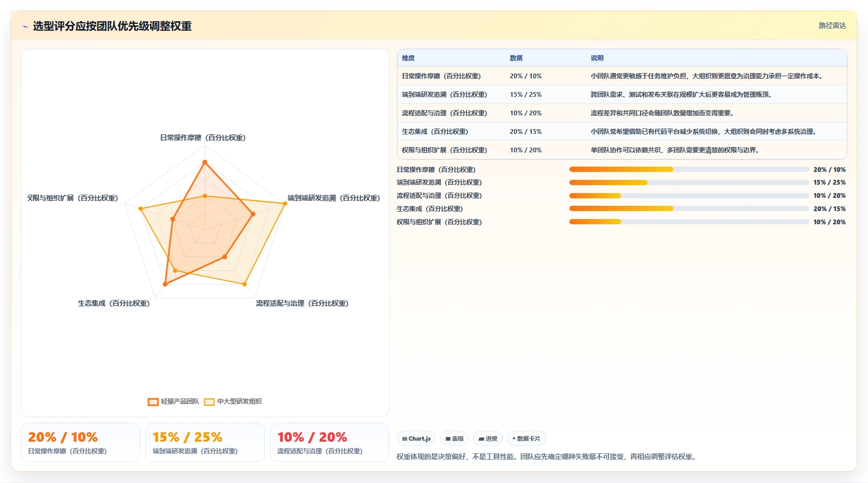The width and height of the screenshot is (868, 483).
Task: Click the 15% / 25% data card
Action: pyautogui.click(x=205, y=442)
